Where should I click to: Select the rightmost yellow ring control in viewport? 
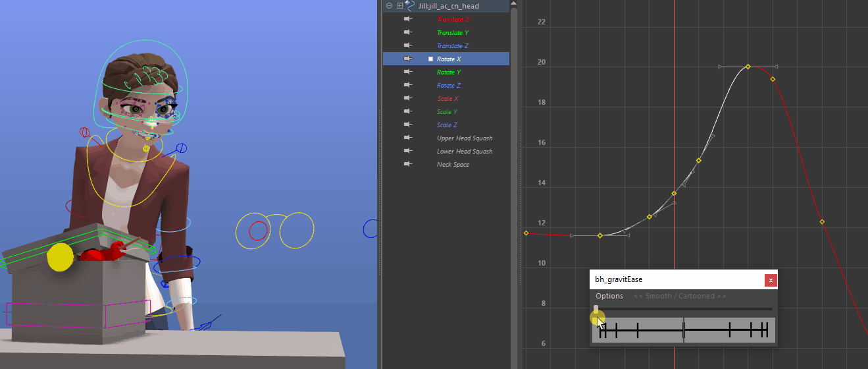(x=297, y=231)
